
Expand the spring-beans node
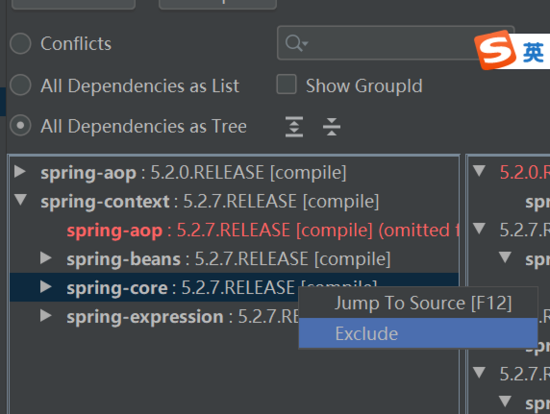(x=46, y=258)
